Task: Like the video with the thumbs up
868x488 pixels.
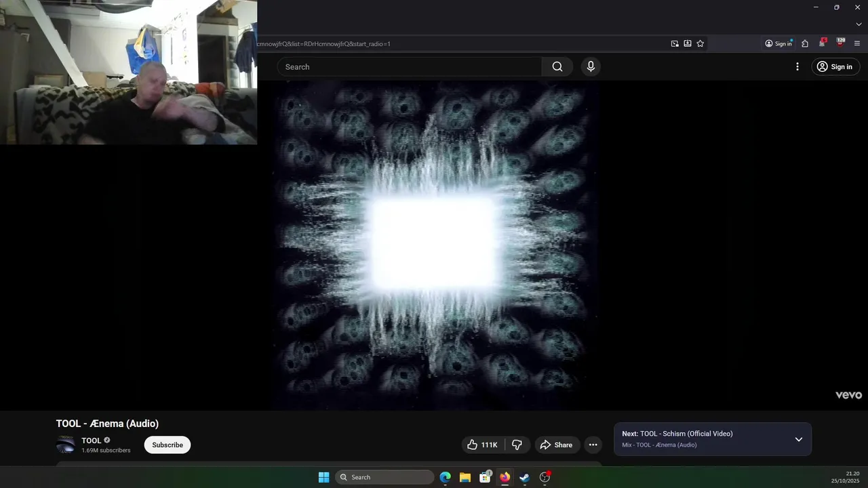Action: coord(482,445)
